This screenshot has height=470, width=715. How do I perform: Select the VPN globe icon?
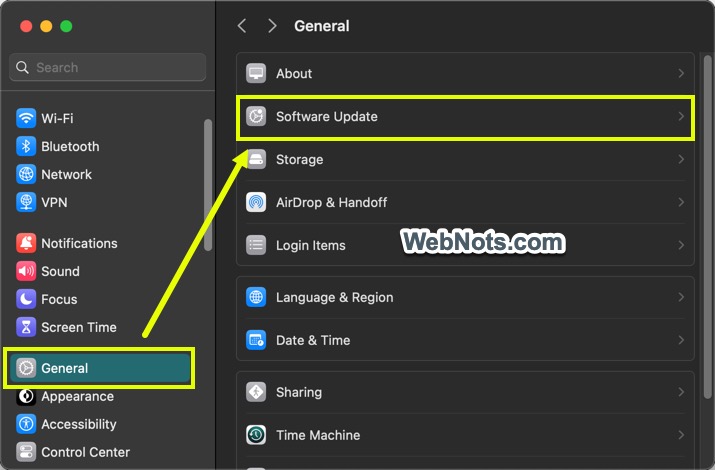click(x=26, y=202)
